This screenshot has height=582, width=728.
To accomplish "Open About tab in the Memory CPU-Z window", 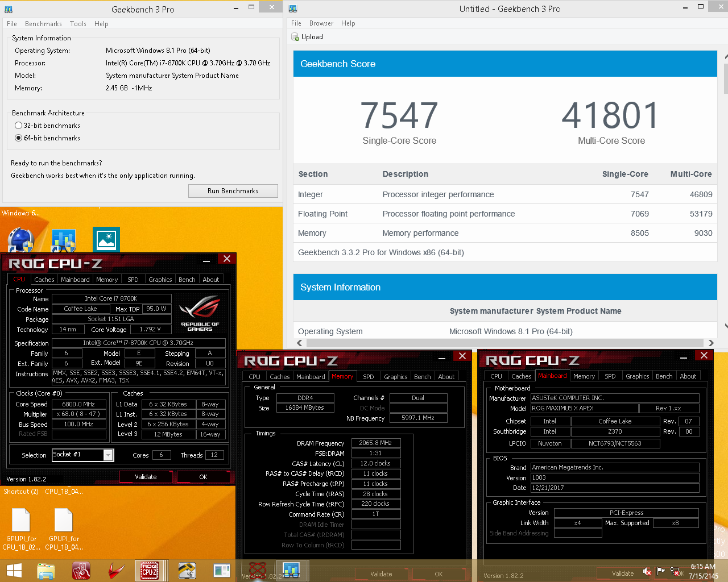I will (446, 377).
